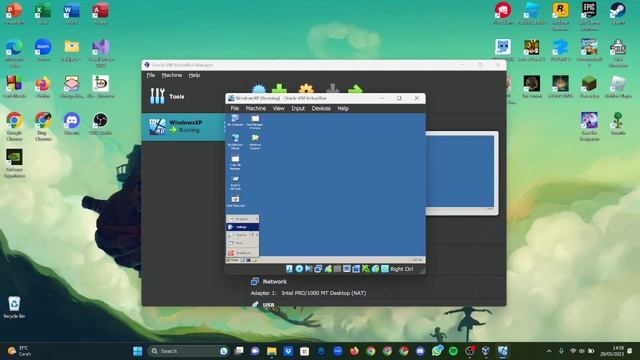Screen dimensions: 640x360
Task: Click the USB devices icon in the VM status bar
Action: [328, 269]
